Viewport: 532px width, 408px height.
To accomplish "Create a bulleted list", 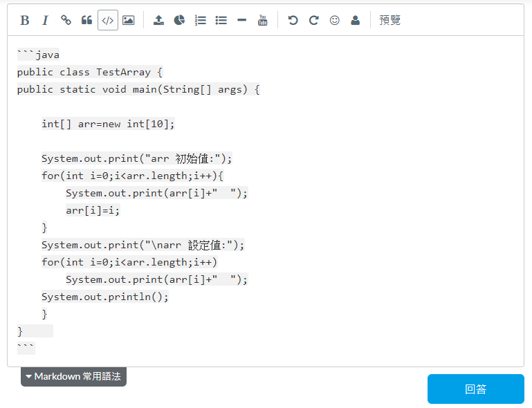I will [221, 20].
